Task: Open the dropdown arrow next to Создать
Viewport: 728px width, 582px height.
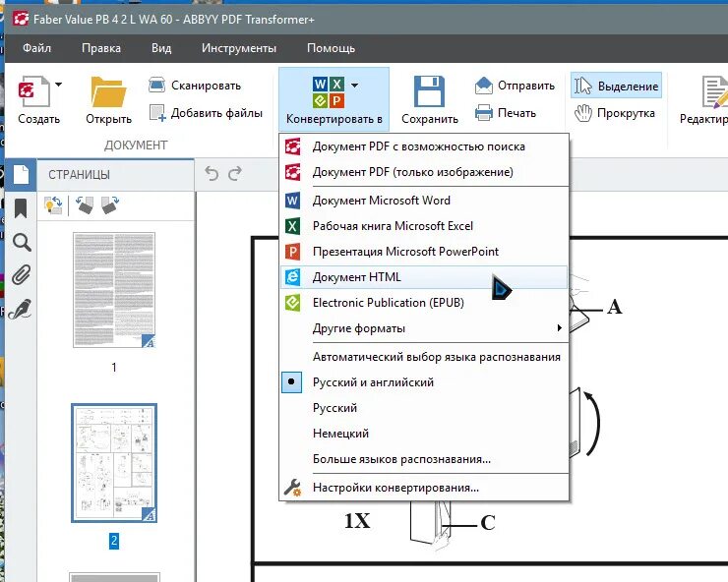Action: coord(58,85)
